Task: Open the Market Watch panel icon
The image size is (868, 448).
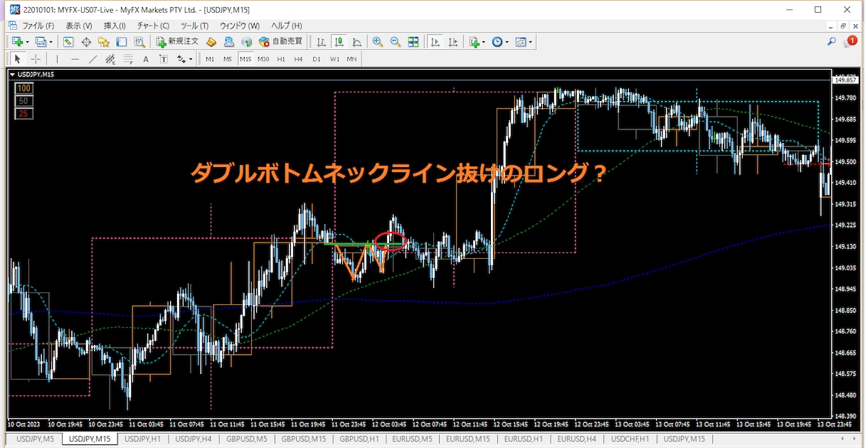Action: pos(68,42)
